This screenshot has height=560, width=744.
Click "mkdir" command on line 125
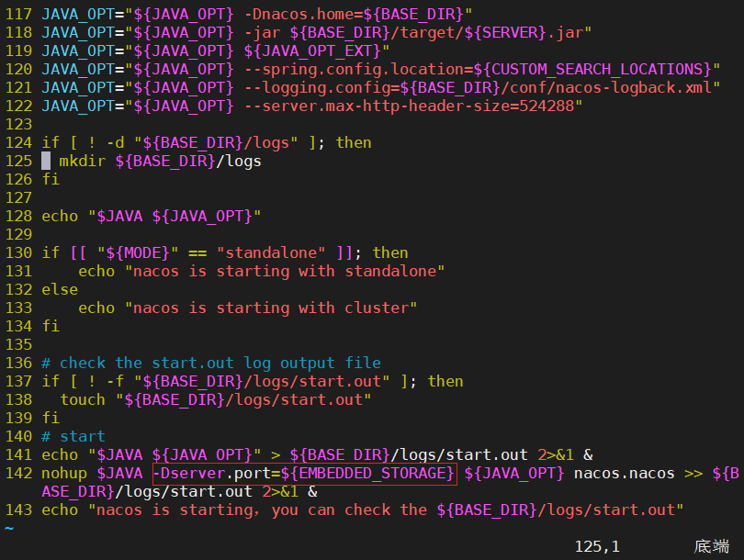tap(82, 162)
